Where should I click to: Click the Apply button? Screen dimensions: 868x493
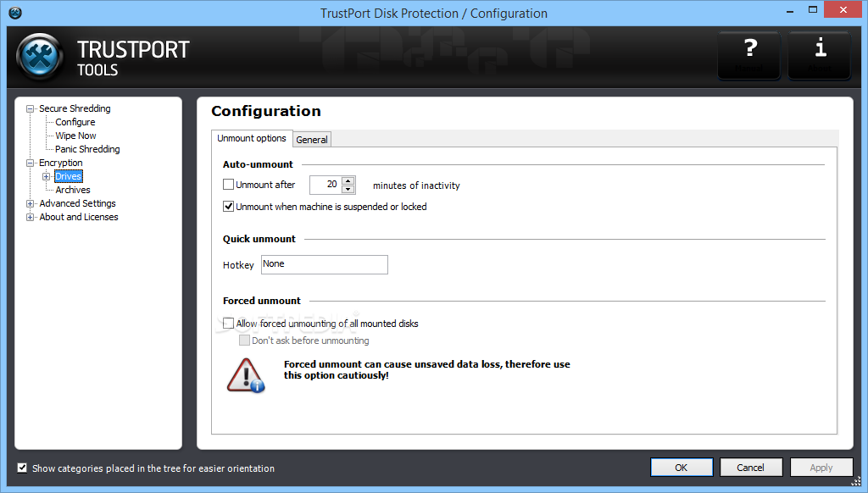[821, 468]
